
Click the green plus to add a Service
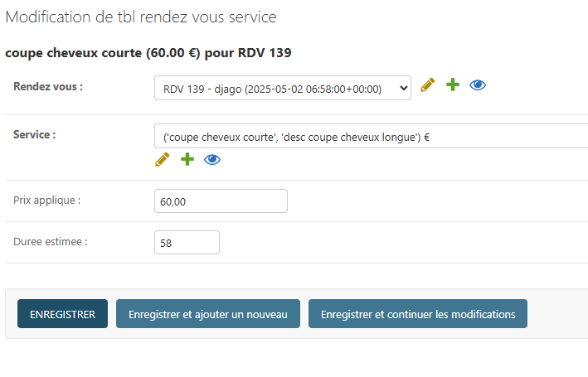tap(187, 159)
